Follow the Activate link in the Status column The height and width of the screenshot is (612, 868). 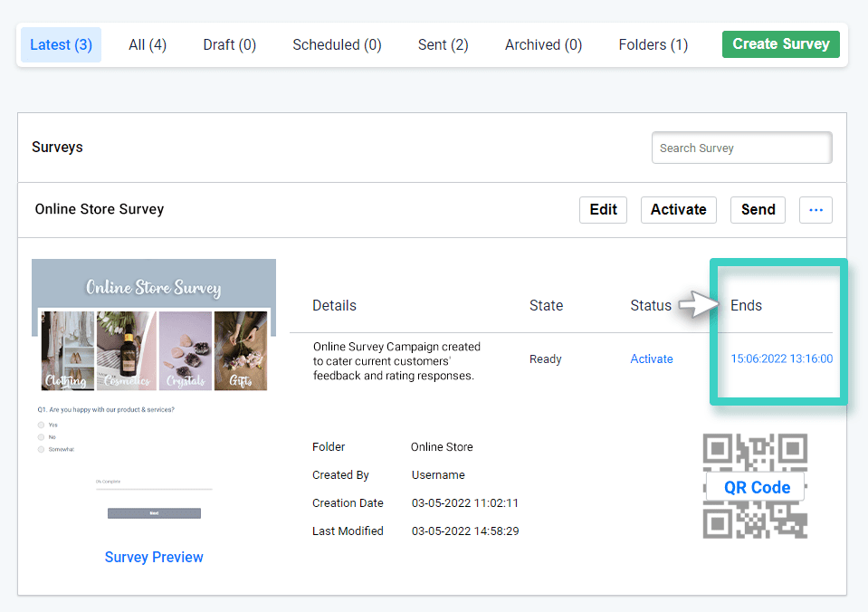click(x=652, y=359)
